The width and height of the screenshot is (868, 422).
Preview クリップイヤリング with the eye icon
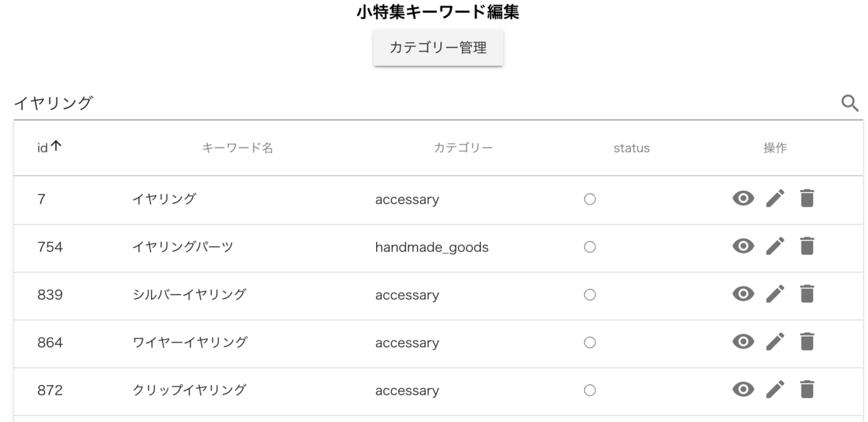pyautogui.click(x=741, y=390)
